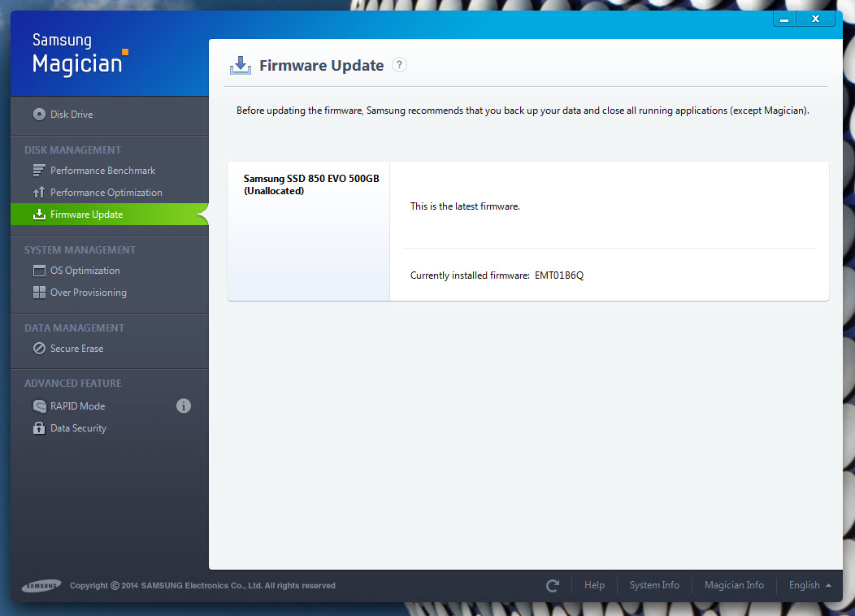Click the Performance Benchmark bars icon
The height and width of the screenshot is (616, 855).
pyautogui.click(x=39, y=171)
